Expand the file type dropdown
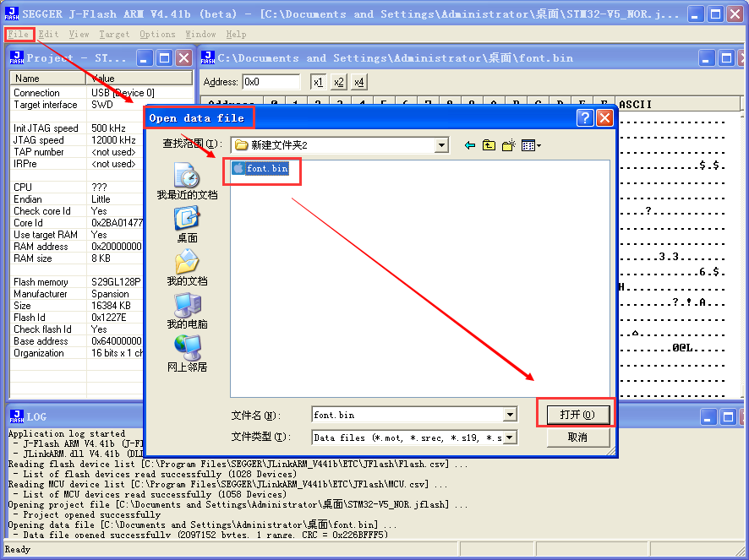The height and width of the screenshot is (560, 749). (x=509, y=438)
